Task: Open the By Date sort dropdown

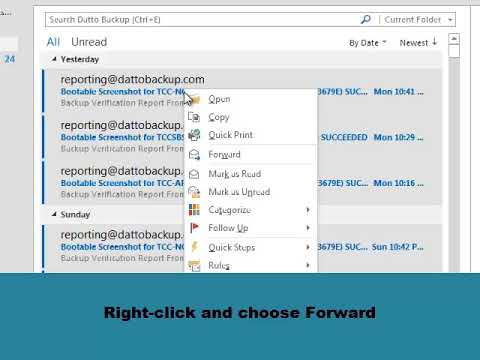Action: pyautogui.click(x=367, y=43)
